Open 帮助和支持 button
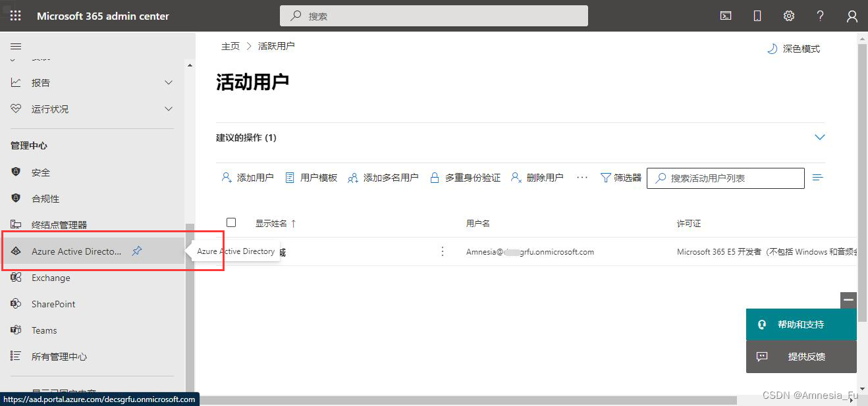The width and height of the screenshot is (868, 406). tap(801, 324)
